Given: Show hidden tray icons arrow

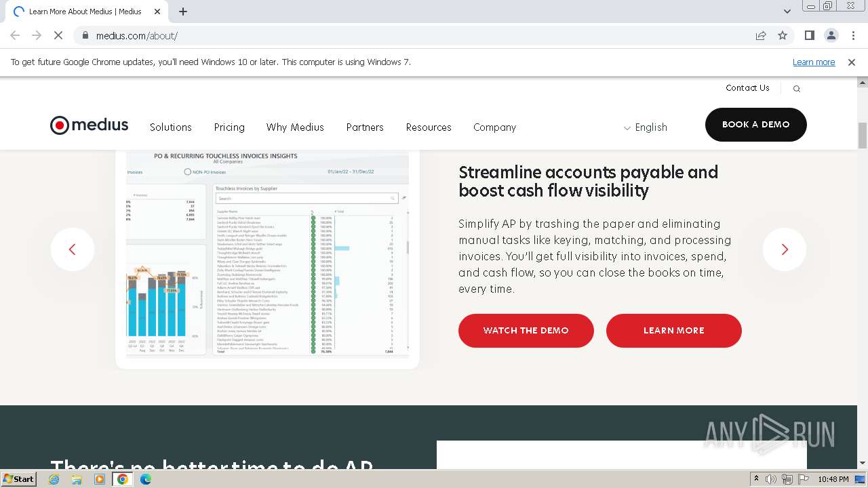Looking at the screenshot, I should coord(756,479).
